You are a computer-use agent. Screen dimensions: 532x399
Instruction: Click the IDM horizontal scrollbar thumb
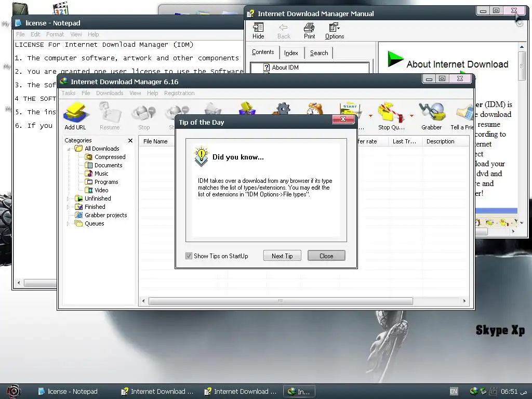pyautogui.click(x=281, y=301)
